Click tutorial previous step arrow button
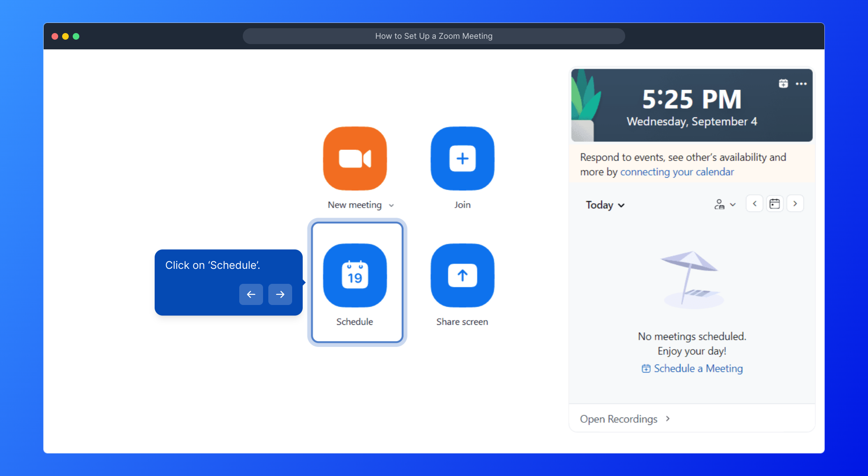Viewport: 868px width, 476px height. coord(251,294)
